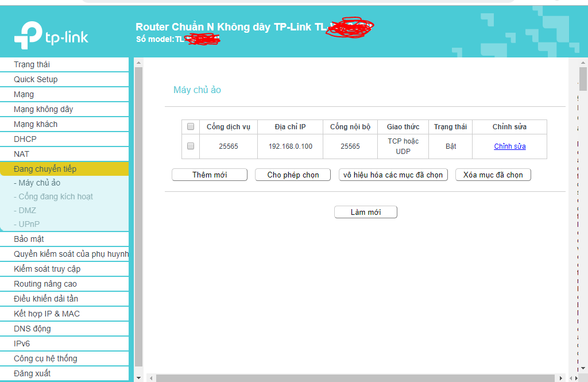Open Routing nâng cao menu
588x382 pixels.
tap(64, 284)
